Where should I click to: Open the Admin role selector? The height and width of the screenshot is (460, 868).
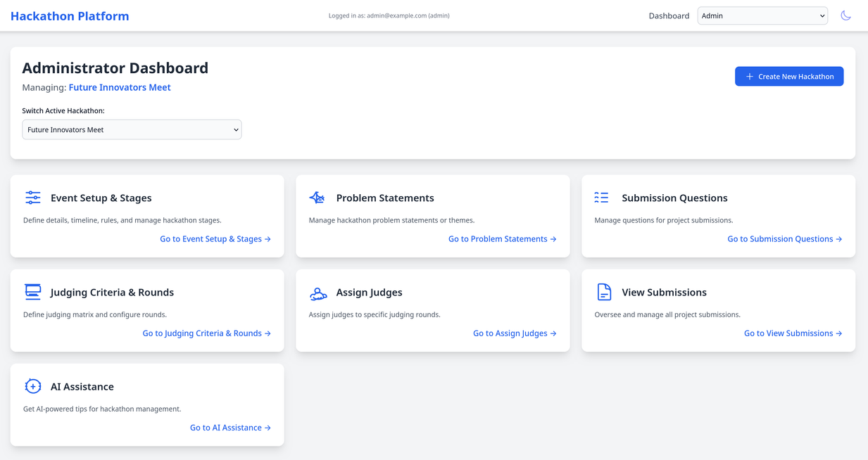click(x=762, y=15)
